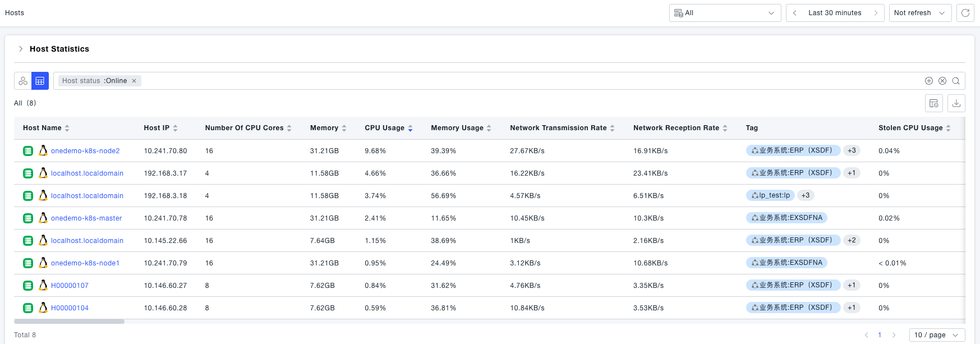Click the download export icon

tap(956, 103)
